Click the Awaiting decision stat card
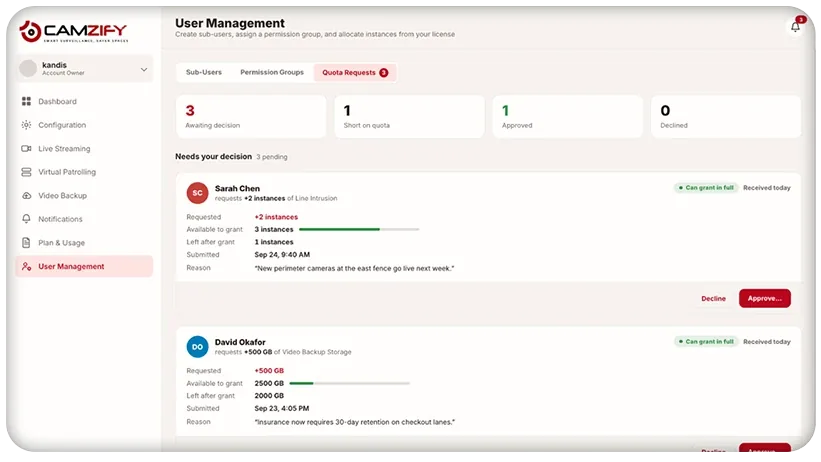The width and height of the screenshot is (821, 462). (x=251, y=117)
